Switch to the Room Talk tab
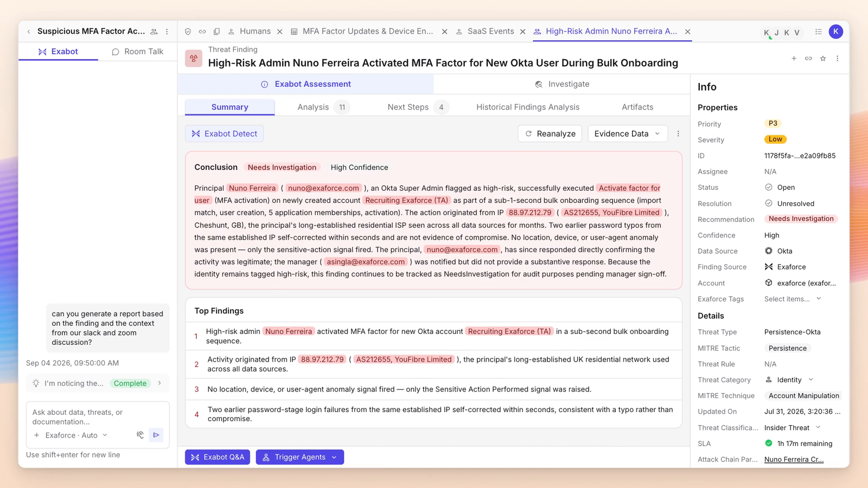 [x=138, y=52]
